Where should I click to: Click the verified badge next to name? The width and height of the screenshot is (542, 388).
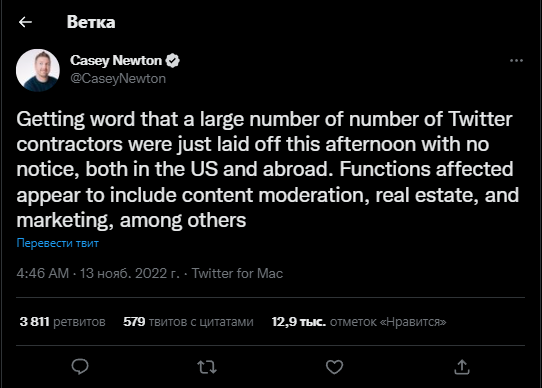coord(172,61)
